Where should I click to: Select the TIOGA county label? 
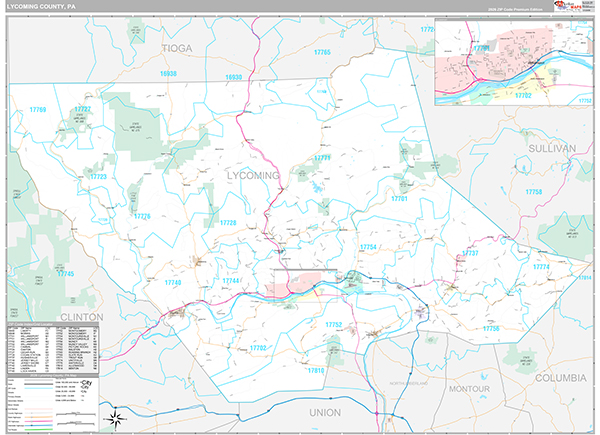tap(177, 46)
